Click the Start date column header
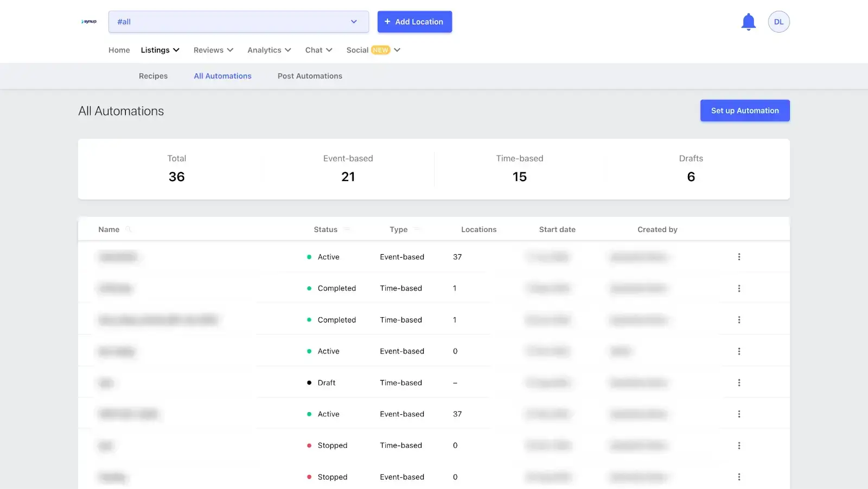 (557, 229)
